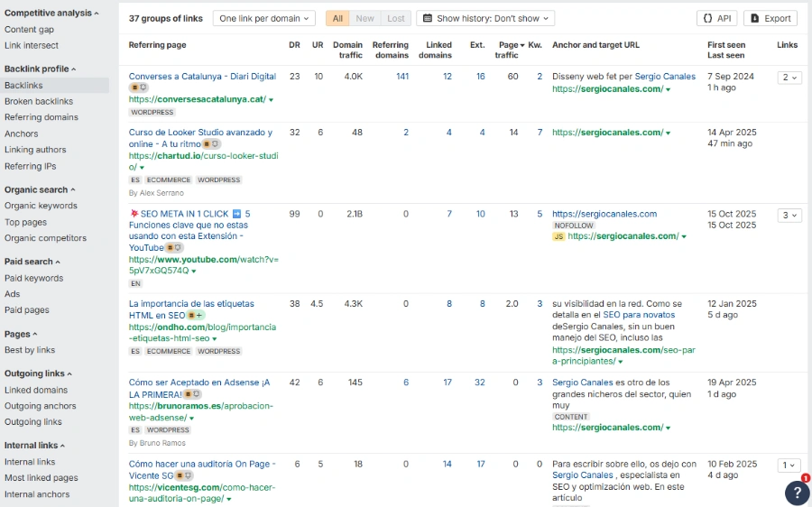
Task: Open Linked domains in sidebar
Action: tap(36, 390)
